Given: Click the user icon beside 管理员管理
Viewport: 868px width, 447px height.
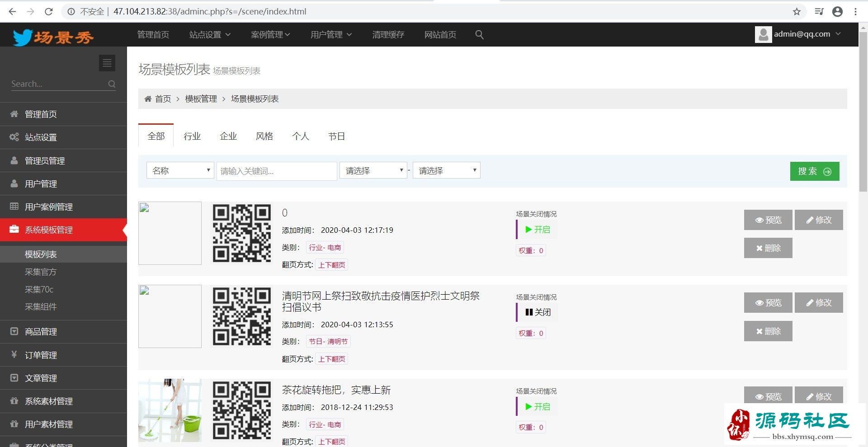Looking at the screenshot, I should (14, 160).
